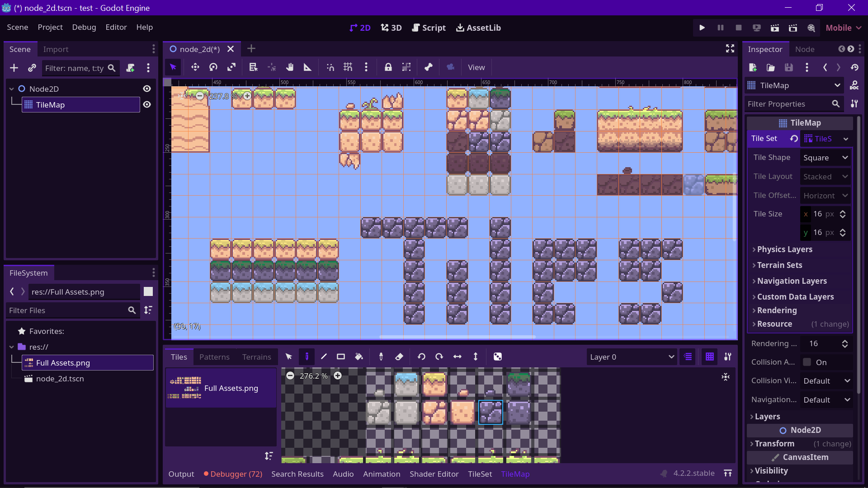Increment Tile Size x value stepper
The width and height of the screenshot is (868, 488).
click(843, 211)
